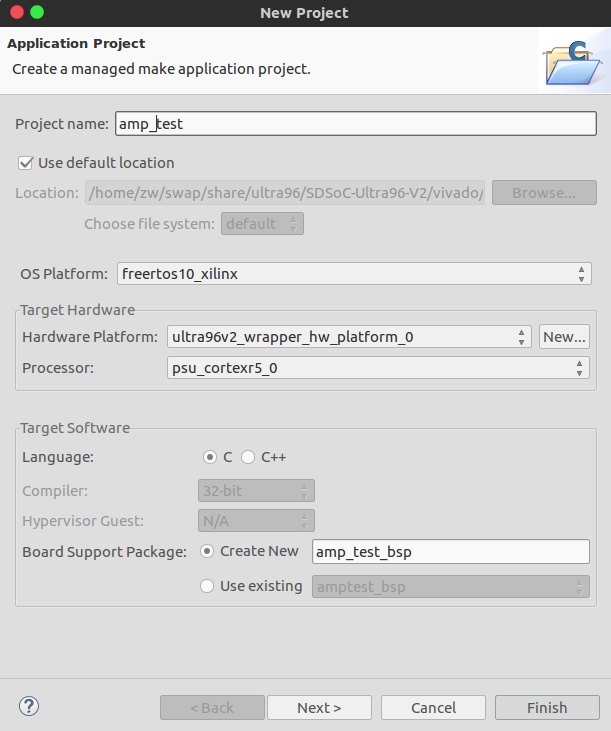Open the existing amptest_bsp dropdown
This screenshot has height=731, width=611.
451,586
